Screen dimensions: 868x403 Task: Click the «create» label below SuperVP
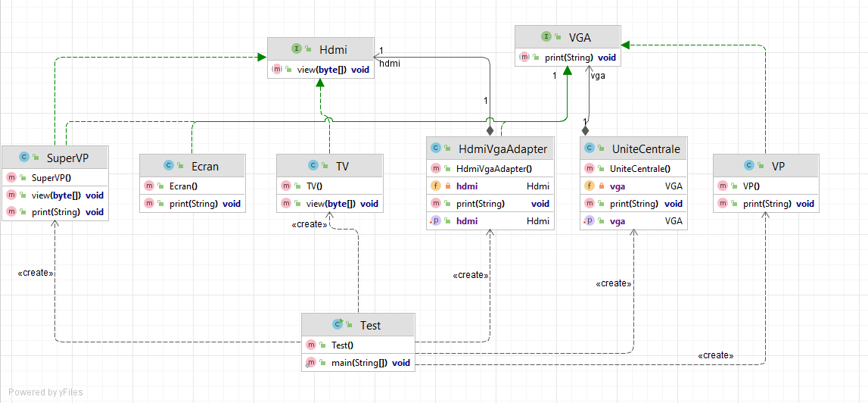pyautogui.click(x=36, y=273)
